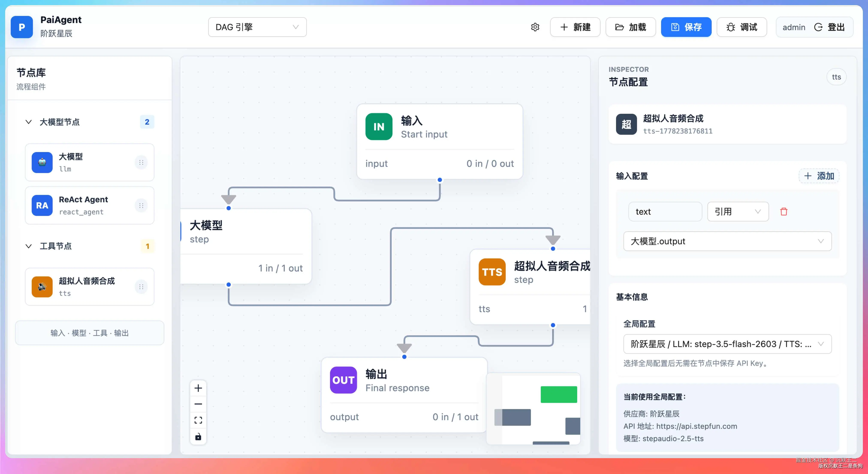
Task: Click the node id tts-1778238176811
Action: click(678, 131)
